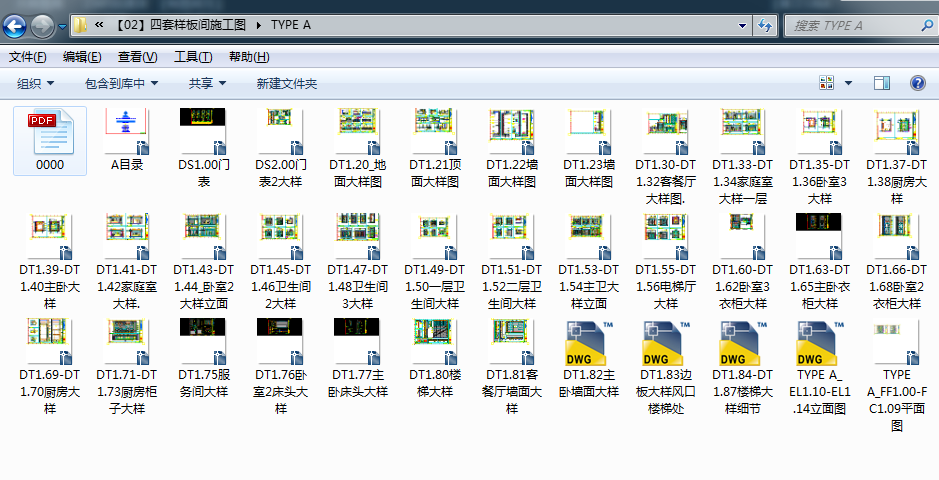Screen dimensions: 939x480
Task: Select DT1.37-DT1.38厨房大样 file
Action: click(x=896, y=157)
